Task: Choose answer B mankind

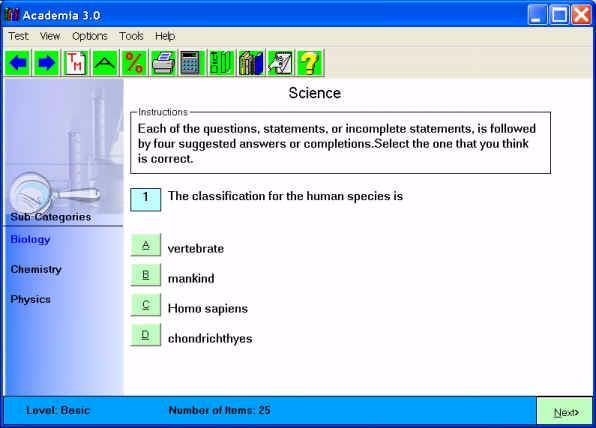Action: [146, 275]
